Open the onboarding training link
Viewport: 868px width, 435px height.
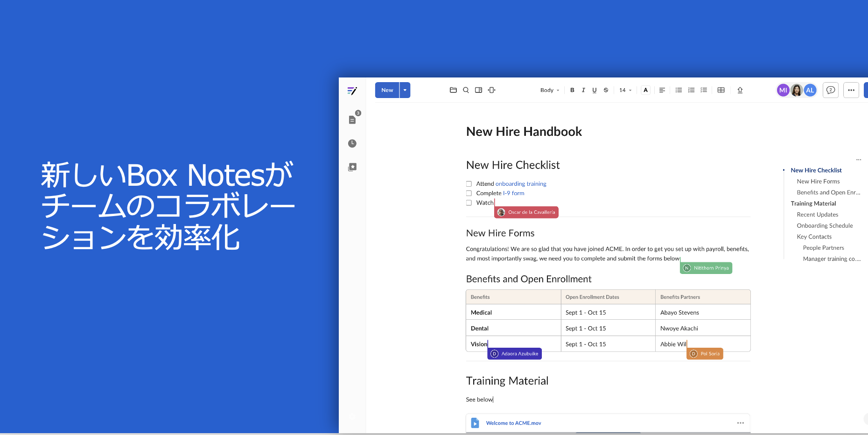[x=521, y=184]
